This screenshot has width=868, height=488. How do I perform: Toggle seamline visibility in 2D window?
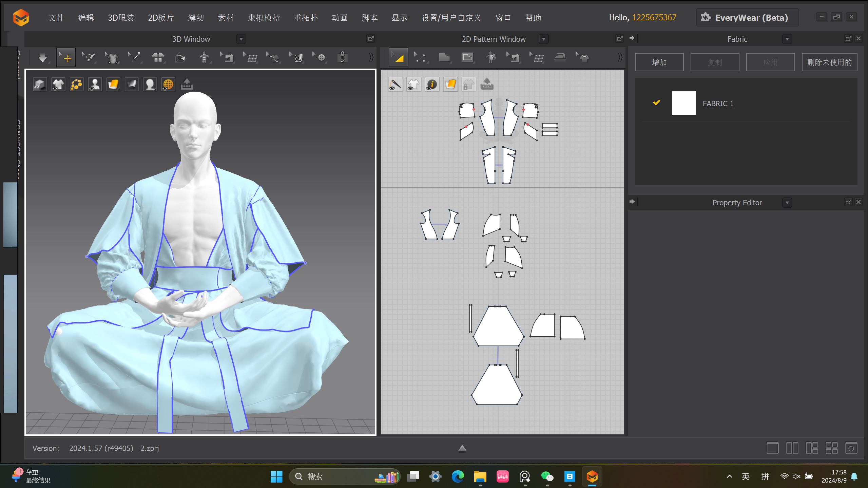pos(395,85)
